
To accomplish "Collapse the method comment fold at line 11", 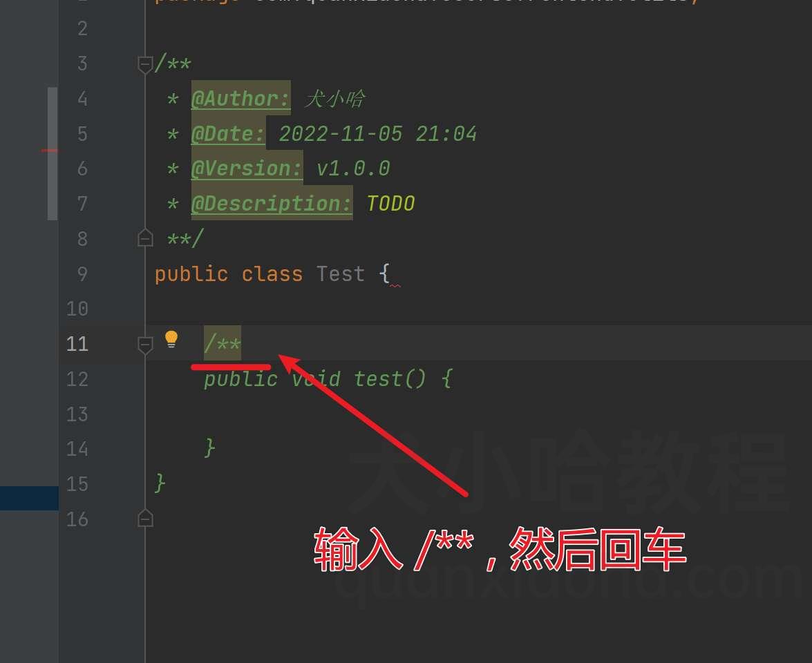I will pyautogui.click(x=145, y=345).
